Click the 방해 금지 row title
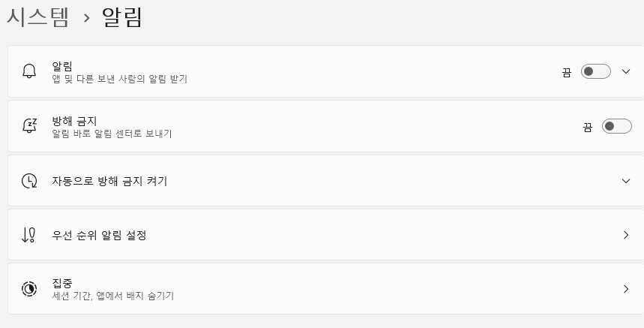The image size is (644, 328). [x=74, y=122]
